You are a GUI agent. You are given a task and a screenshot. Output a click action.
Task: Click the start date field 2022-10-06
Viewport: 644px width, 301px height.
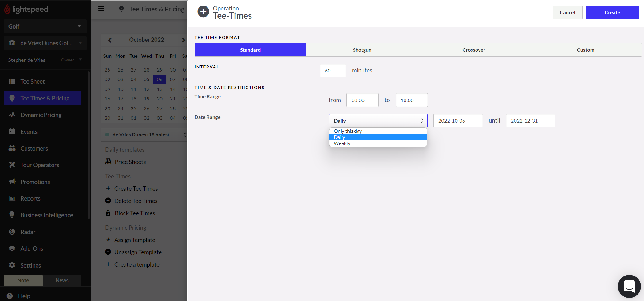458,121
